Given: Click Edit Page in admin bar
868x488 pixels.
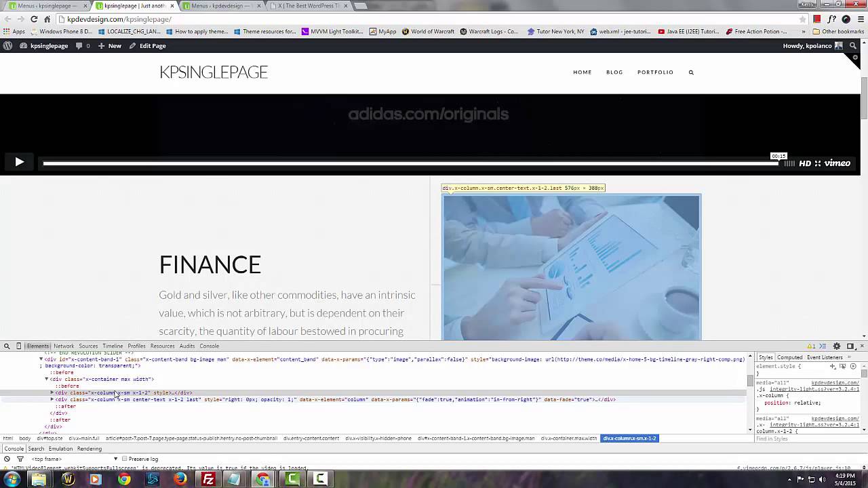Looking at the screenshot, I should [x=147, y=45].
